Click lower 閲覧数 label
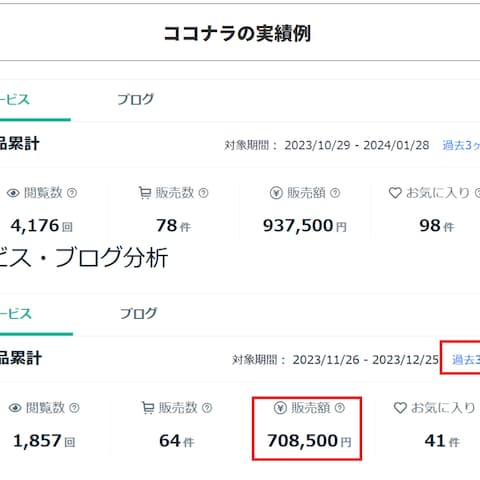This screenshot has width=480, height=480. coord(45,408)
